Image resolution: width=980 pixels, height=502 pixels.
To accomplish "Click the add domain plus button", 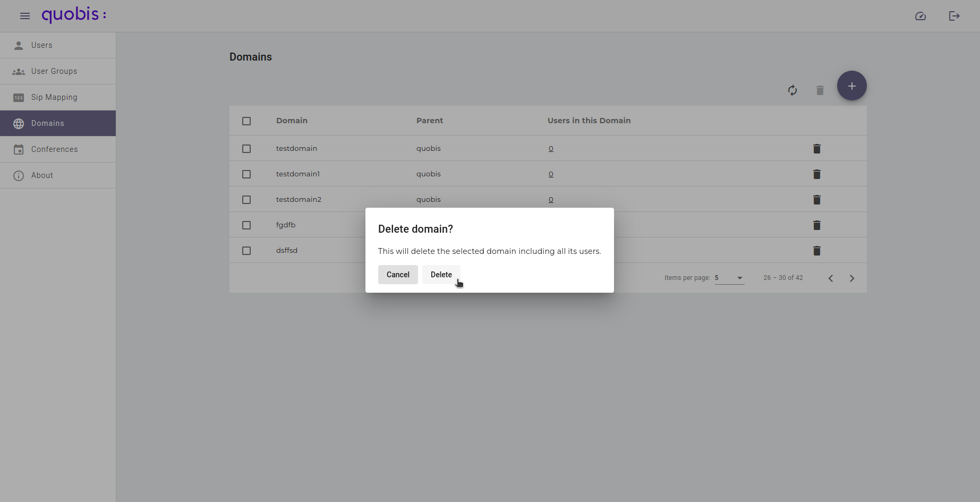I will (x=852, y=86).
